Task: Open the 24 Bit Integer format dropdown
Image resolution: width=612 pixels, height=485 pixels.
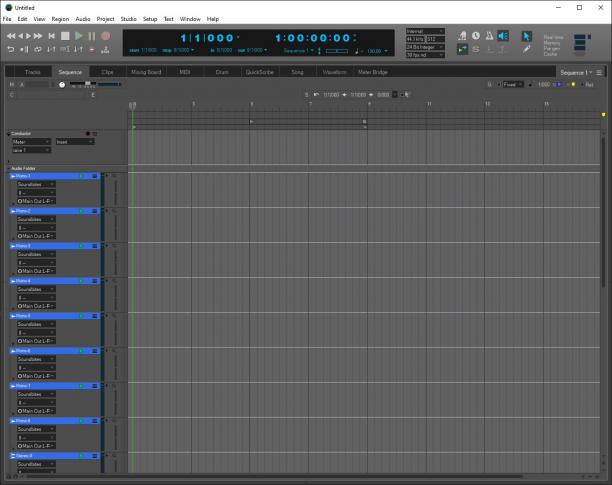Action: pyautogui.click(x=425, y=47)
